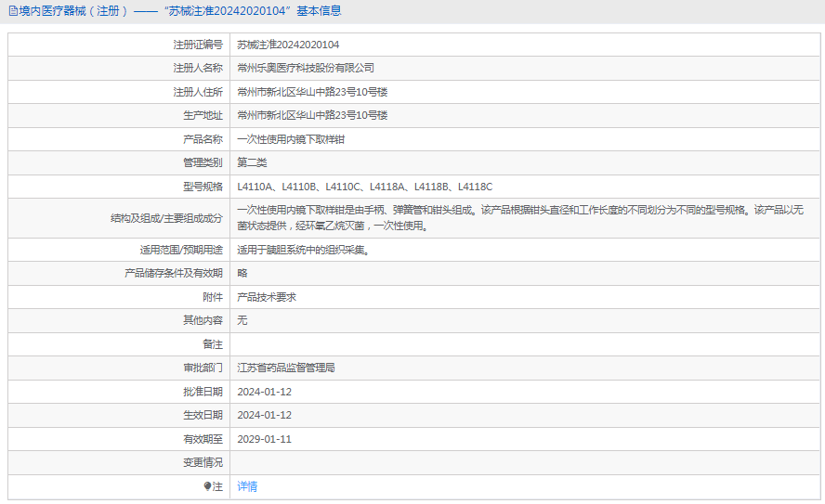Click the 生产地址 address value
The height and width of the screenshot is (504, 825).
(312, 115)
